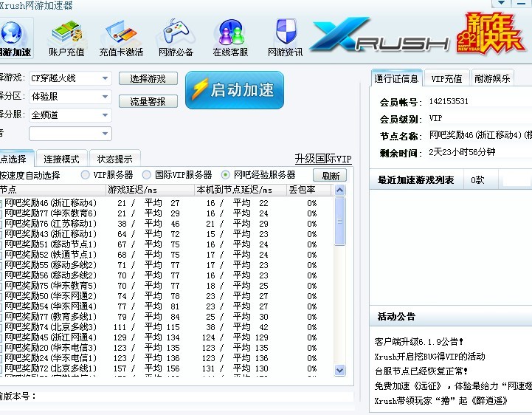Select node 网吧奖励77 (华东教育6)

pos(50,213)
